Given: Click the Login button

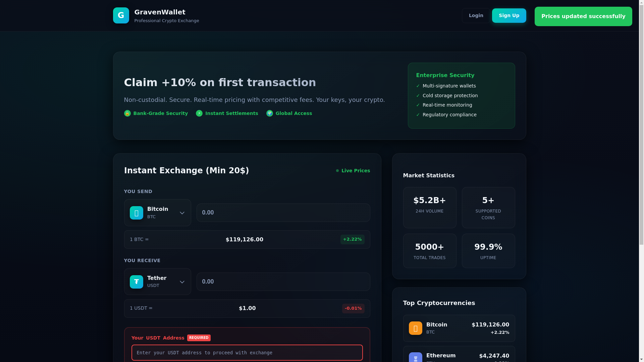Looking at the screenshot, I should tap(476, 15).
